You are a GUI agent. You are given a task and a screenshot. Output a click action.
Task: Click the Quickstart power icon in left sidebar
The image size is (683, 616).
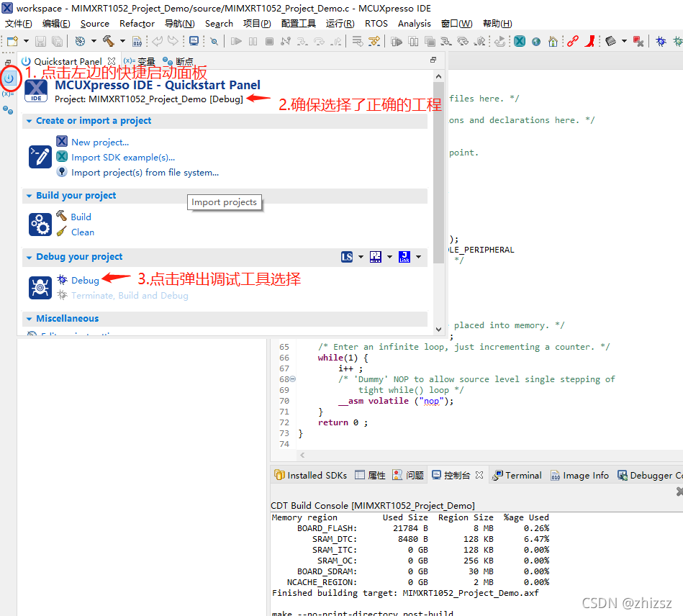pyautogui.click(x=9, y=78)
